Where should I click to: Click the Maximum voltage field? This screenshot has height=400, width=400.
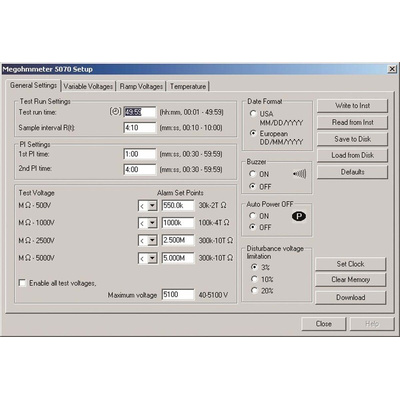coord(178,295)
